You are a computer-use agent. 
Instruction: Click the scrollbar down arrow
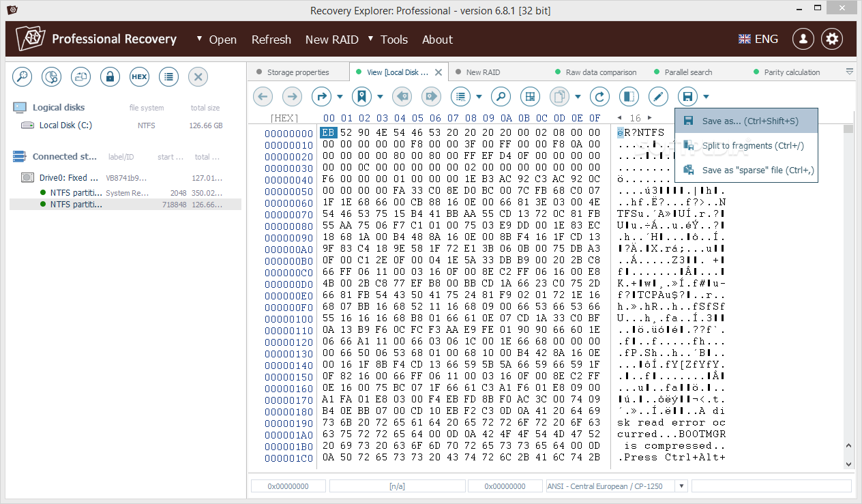848,464
